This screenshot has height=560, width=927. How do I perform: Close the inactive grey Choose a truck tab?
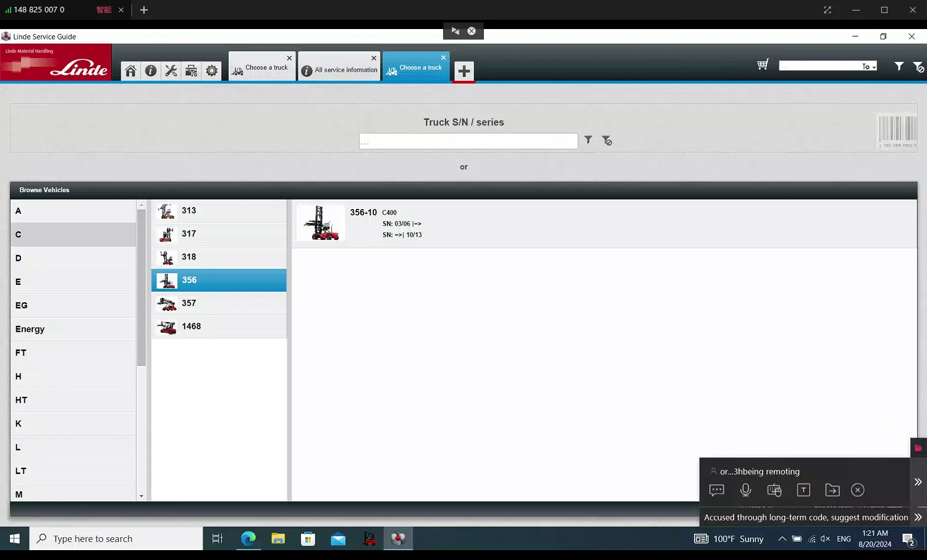click(289, 58)
